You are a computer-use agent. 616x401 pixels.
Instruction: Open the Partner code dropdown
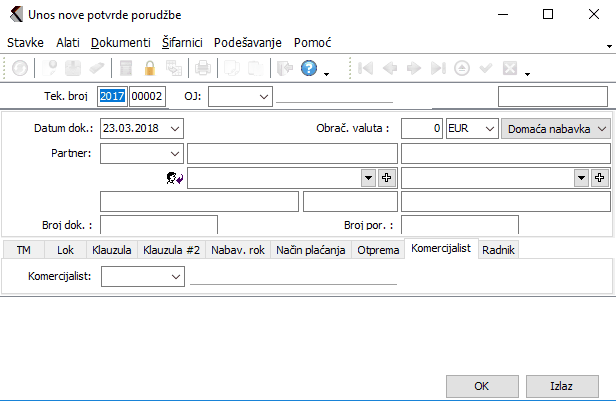[176, 153]
